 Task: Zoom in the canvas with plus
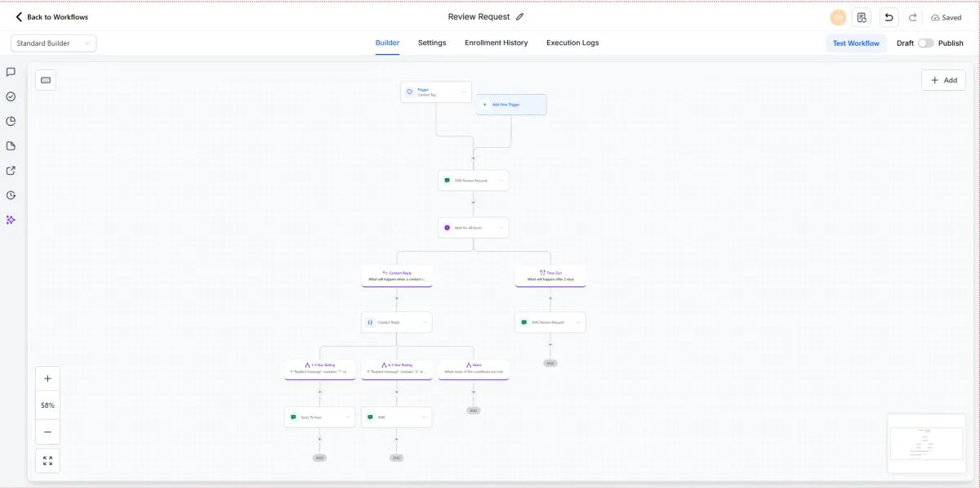pos(47,378)
